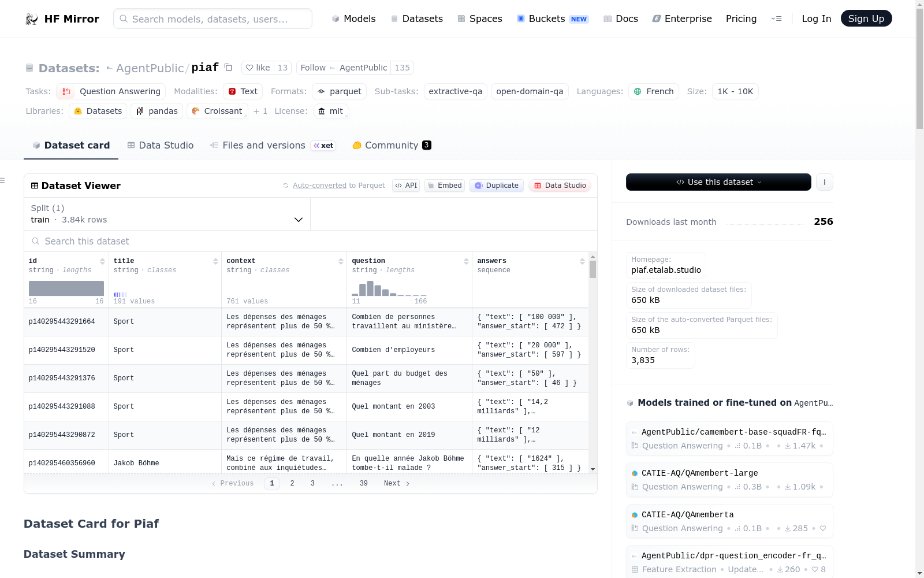Open CATIE-AQ/QAmembert-large model card

point(729,480)
